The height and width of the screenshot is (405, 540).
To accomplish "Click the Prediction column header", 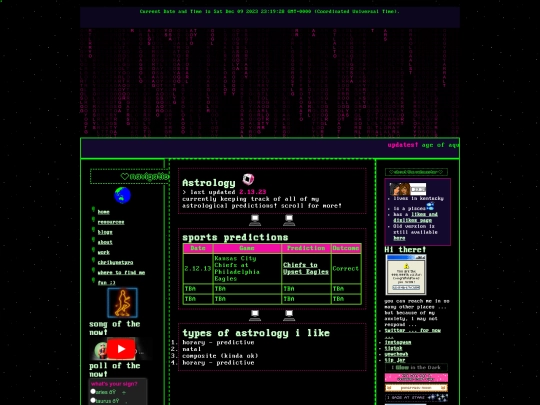I will pos(306,248).
